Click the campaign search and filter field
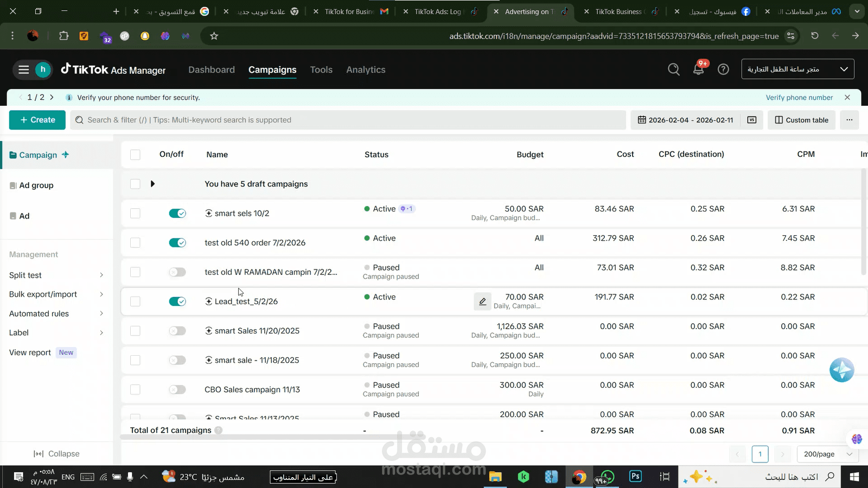The width and height of the screenshot is (868, 488). pyautogui.click(x=348, y=120)
